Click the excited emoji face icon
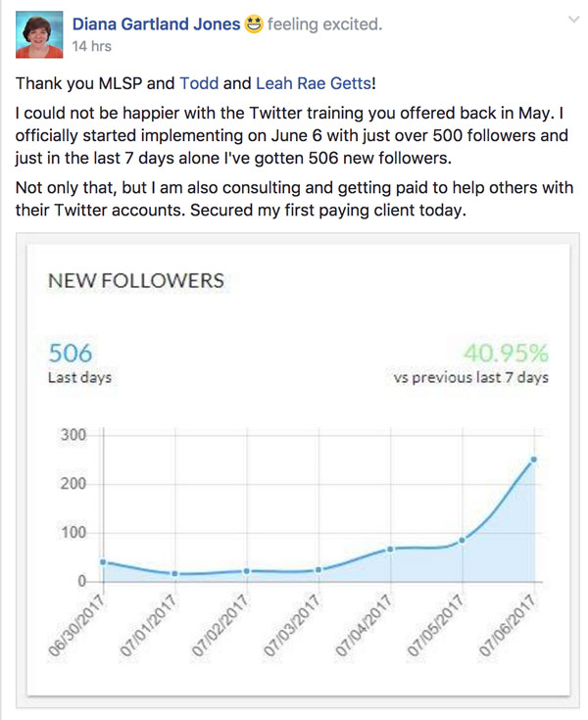 pos(254,24)
